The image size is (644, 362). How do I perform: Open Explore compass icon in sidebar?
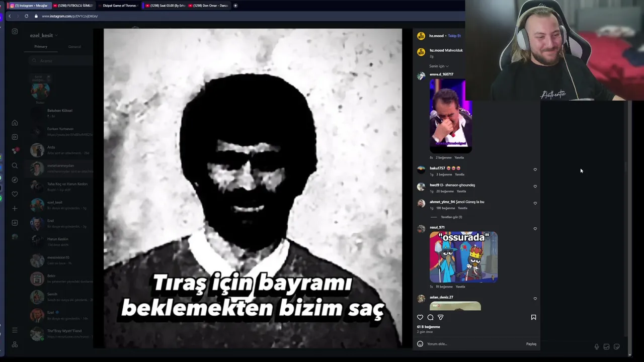(15, 179)
